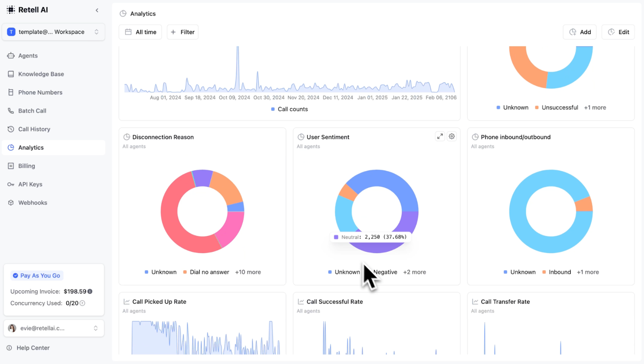This screenshot has width=644, height=364.
Task: Open the All time date range picker
Action: (140, 32)
